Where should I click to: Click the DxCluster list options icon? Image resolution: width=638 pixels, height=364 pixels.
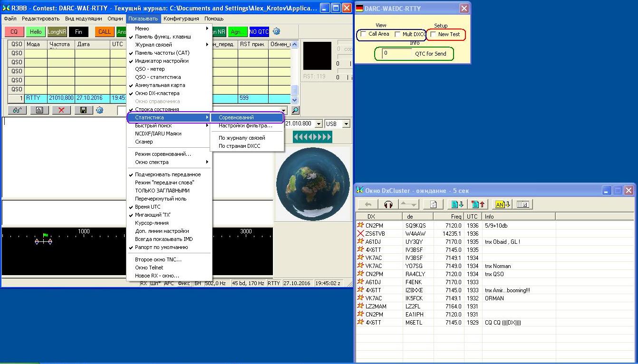[522, 204]
